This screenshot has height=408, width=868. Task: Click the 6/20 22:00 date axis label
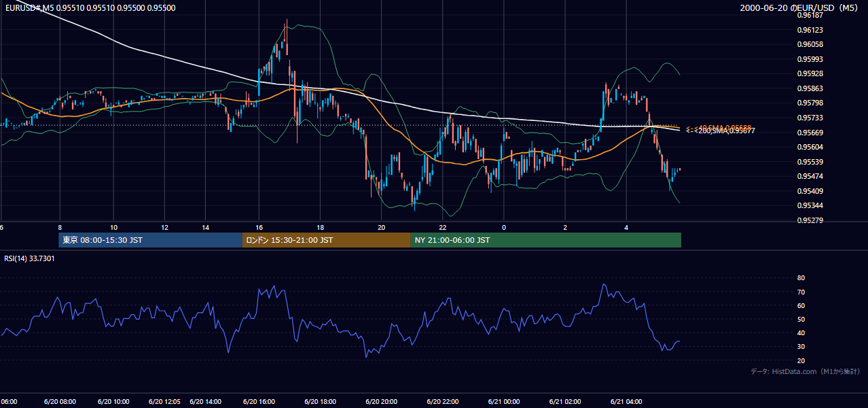pos(443,402)
